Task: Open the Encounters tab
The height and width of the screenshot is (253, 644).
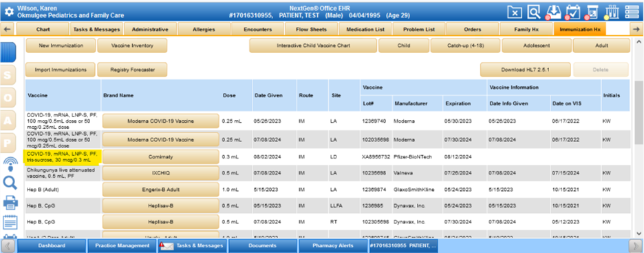Action: pos(257,30)
